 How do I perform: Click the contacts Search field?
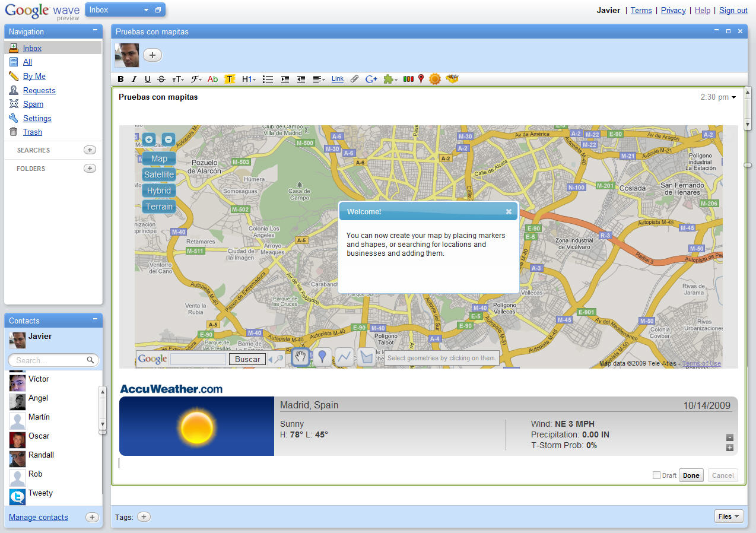pyautogui.click(x=53, y=360)
